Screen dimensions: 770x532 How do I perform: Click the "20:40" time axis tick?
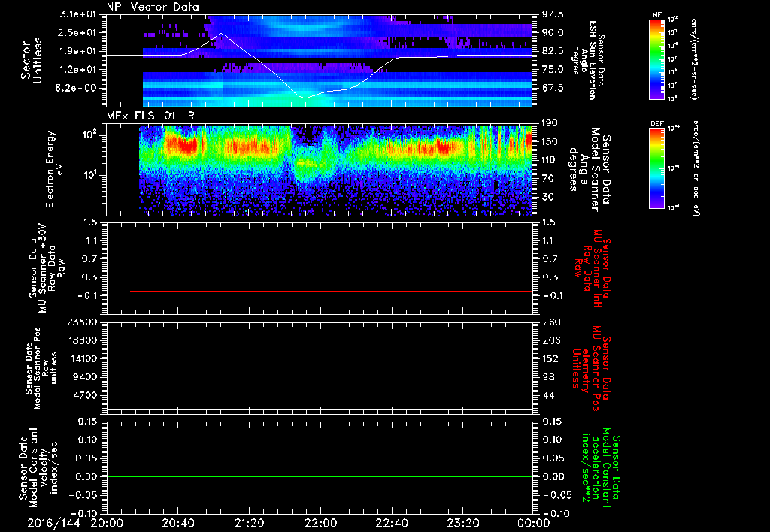(x=177, y=523)
